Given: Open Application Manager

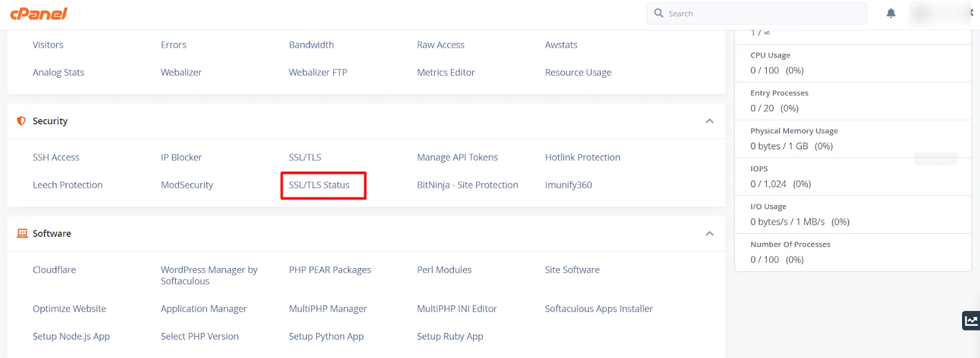Looking at the screenshot, I should (x=204, y=309).
